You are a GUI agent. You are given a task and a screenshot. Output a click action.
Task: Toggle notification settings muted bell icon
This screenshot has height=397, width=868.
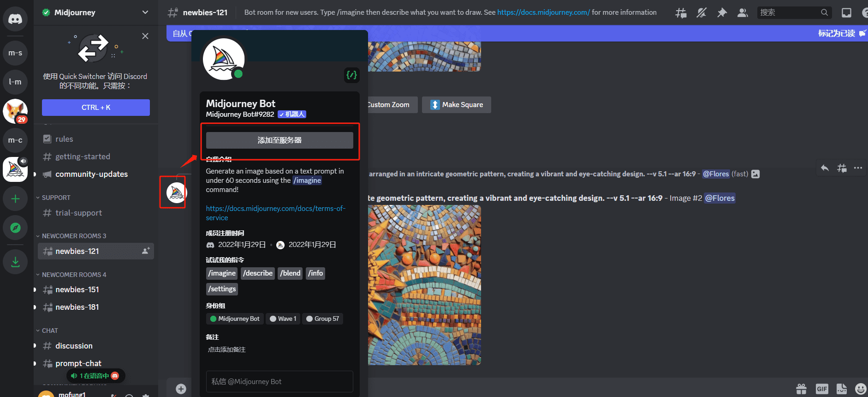(702, 13)
